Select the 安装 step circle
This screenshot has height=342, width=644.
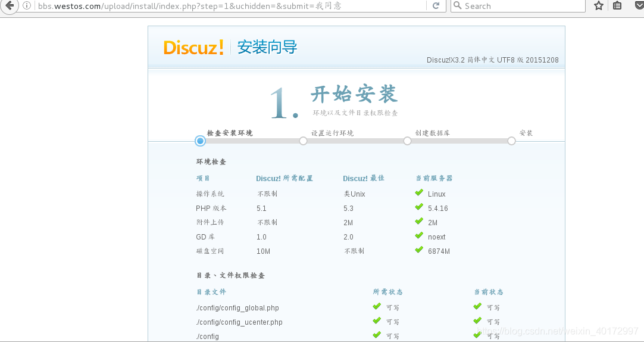click(511, 141)
